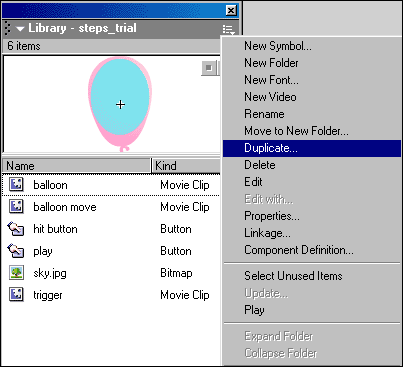This screenshot has height=367, width=403.
Task: Click the stop button in preview pane
Action: coord(209,68)
